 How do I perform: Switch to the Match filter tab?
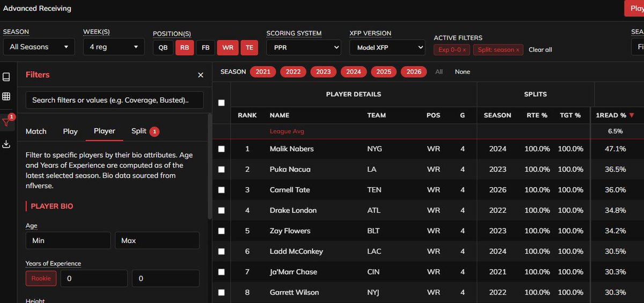(36, 131)
